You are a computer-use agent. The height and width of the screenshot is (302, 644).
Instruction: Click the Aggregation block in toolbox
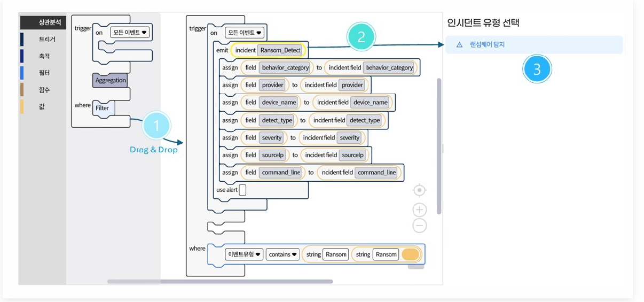coord(111,80)
